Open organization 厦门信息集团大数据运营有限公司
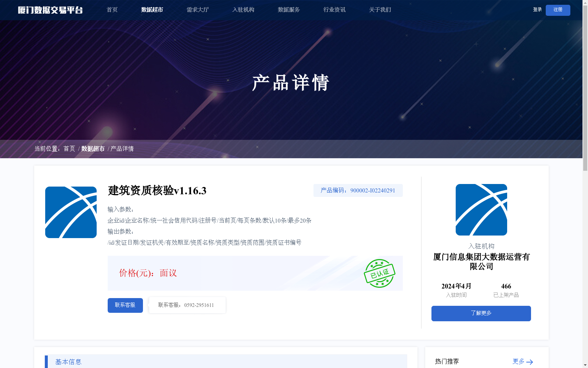588x368 pixels. (x=481, y=262)
